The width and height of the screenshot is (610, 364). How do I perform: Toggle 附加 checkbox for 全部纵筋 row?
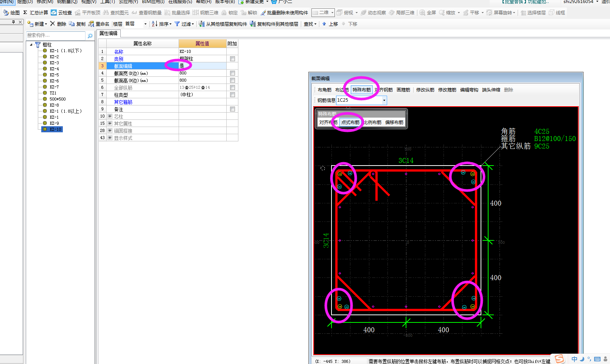[x=232, y=87]
